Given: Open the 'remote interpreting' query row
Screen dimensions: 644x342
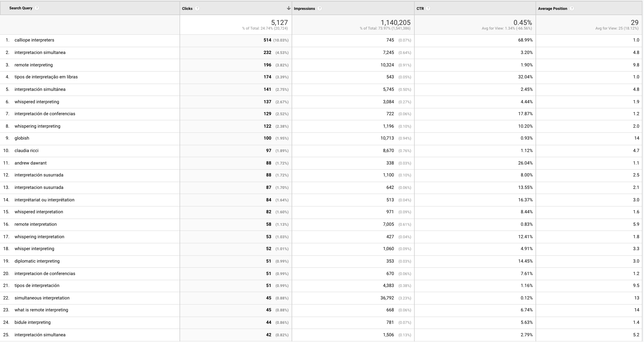Looking at the screenshot, I should (33, 65).
